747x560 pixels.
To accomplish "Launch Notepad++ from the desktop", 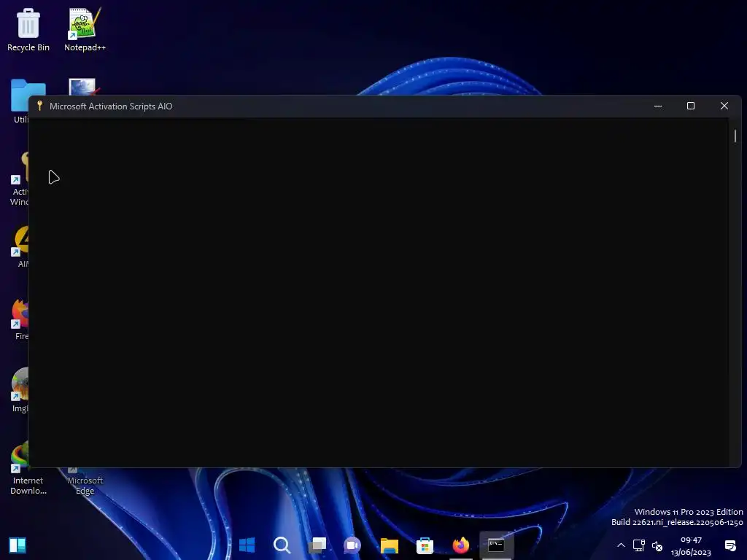I will click(85, 29).
